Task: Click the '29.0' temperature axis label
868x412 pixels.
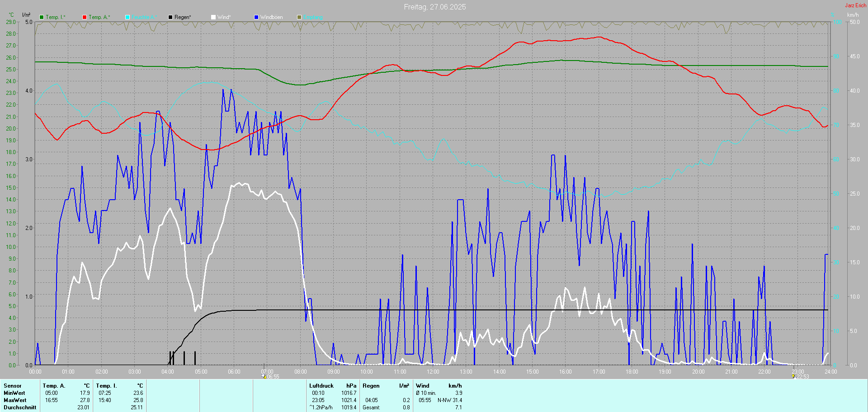Action: coord(11,22)
